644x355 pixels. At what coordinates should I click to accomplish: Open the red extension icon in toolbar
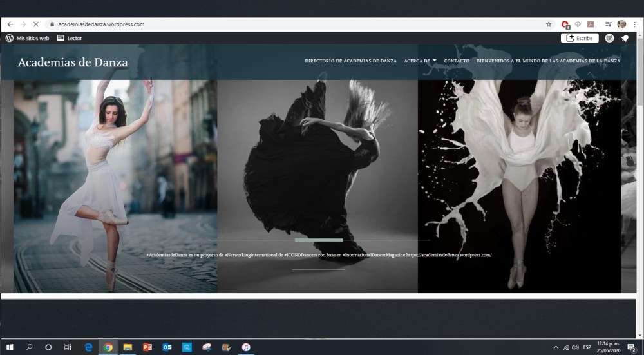[565, 24]
